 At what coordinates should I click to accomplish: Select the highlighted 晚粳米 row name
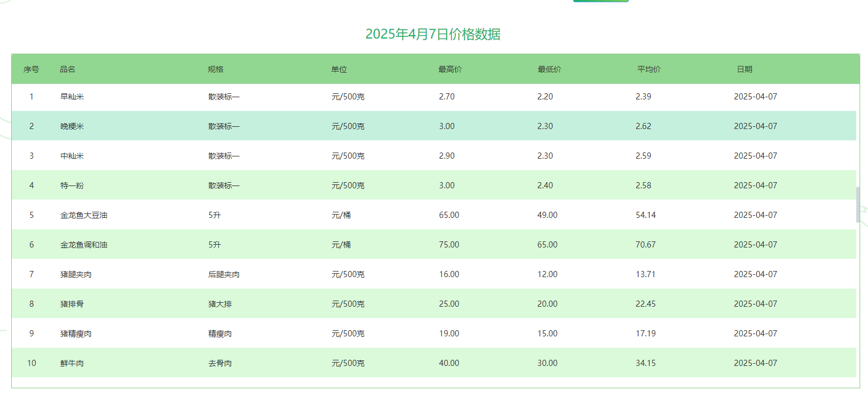click(72, 126)
